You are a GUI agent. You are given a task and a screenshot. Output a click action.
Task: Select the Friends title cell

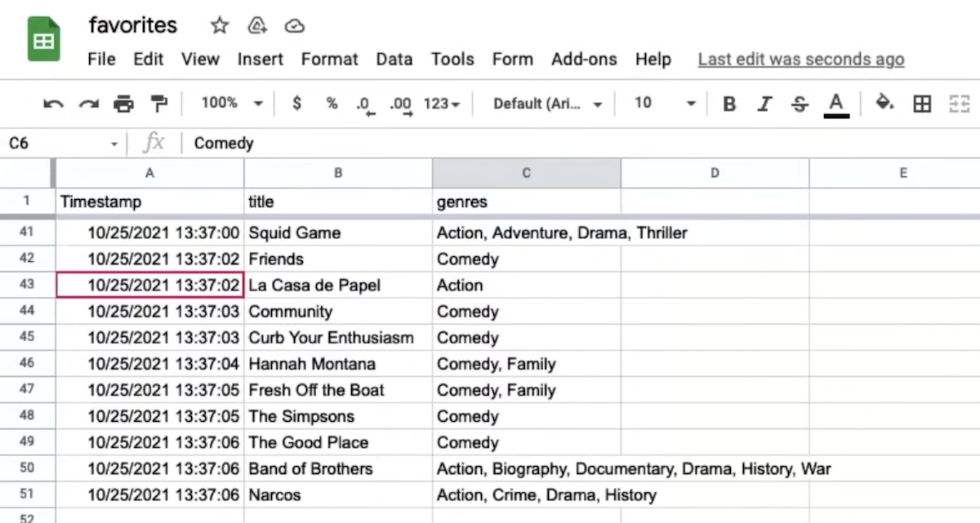coord(338,259)
